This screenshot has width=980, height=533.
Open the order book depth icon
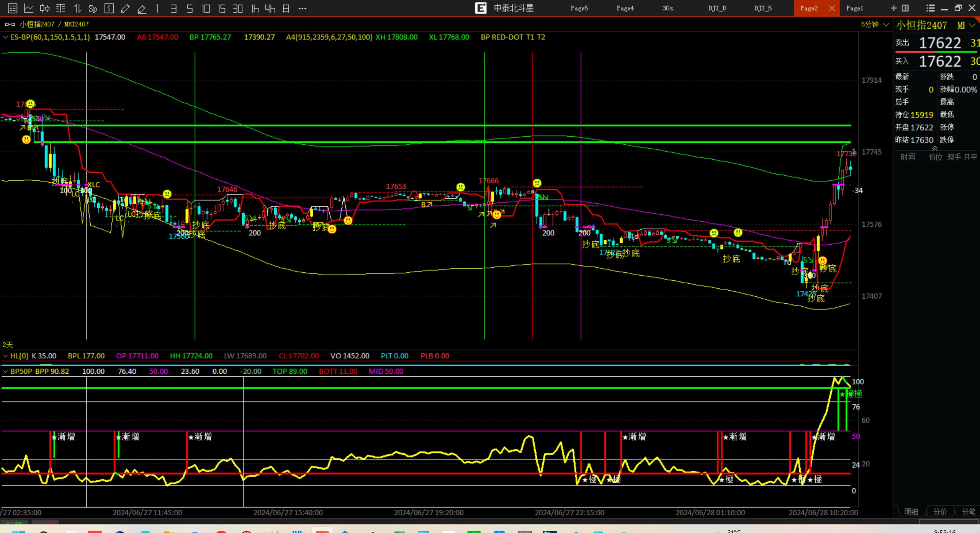coord(61,8)
